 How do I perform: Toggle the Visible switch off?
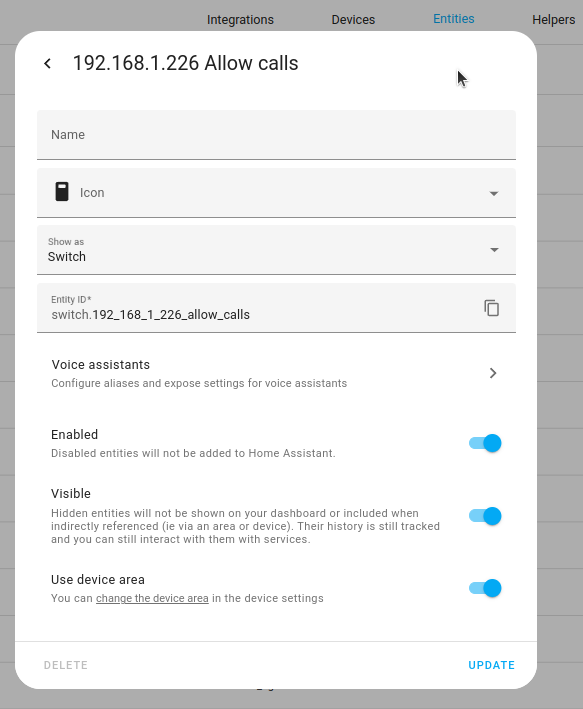point(485,516)
